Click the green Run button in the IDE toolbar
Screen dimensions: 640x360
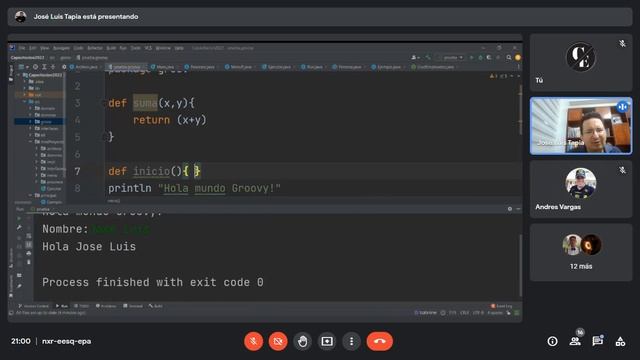click(x=471, y=58)
